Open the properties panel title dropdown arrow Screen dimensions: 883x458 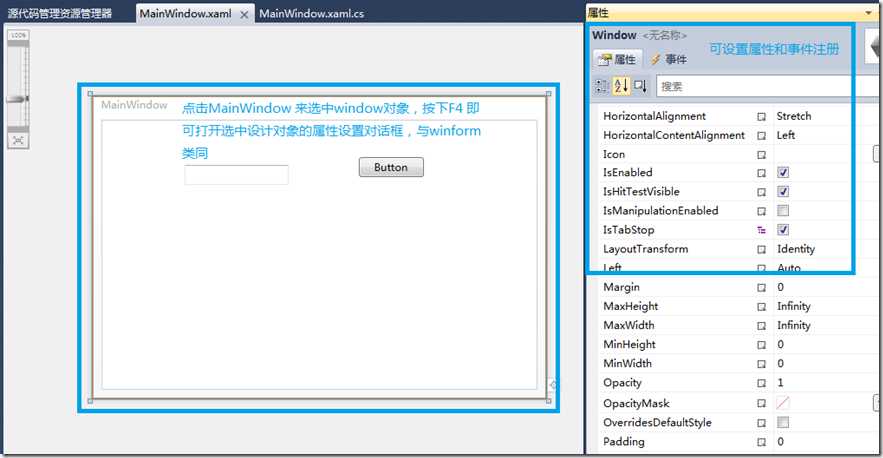[868, 13]
